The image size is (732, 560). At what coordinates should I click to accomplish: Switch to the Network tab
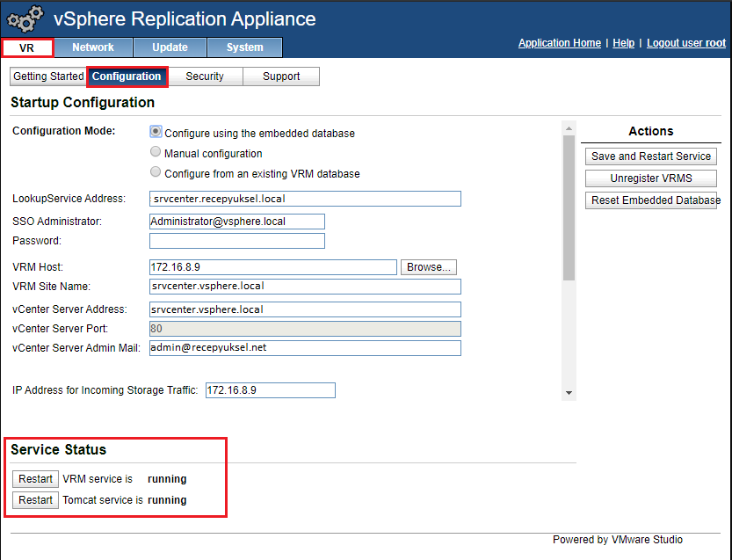coord(93,47)
